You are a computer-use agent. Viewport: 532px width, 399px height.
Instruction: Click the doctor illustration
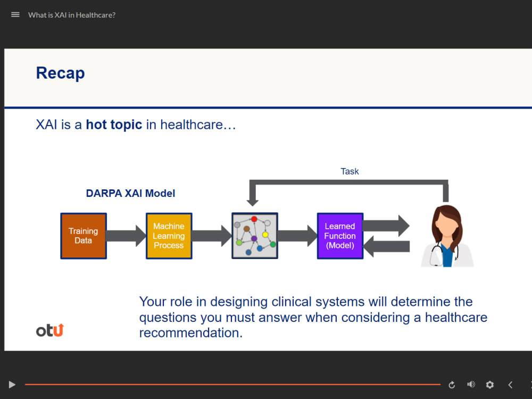tap(447, 236)
